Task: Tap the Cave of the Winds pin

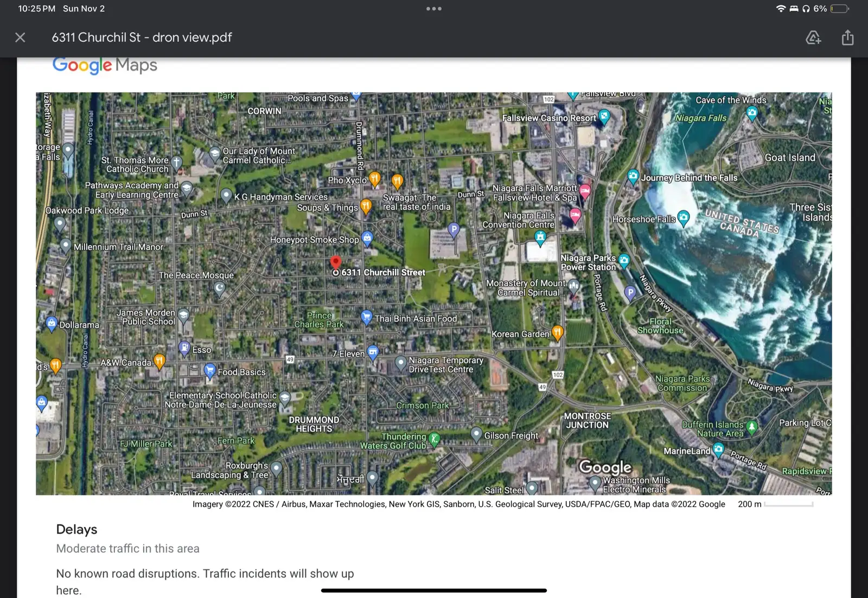Action: click(751, 113)
